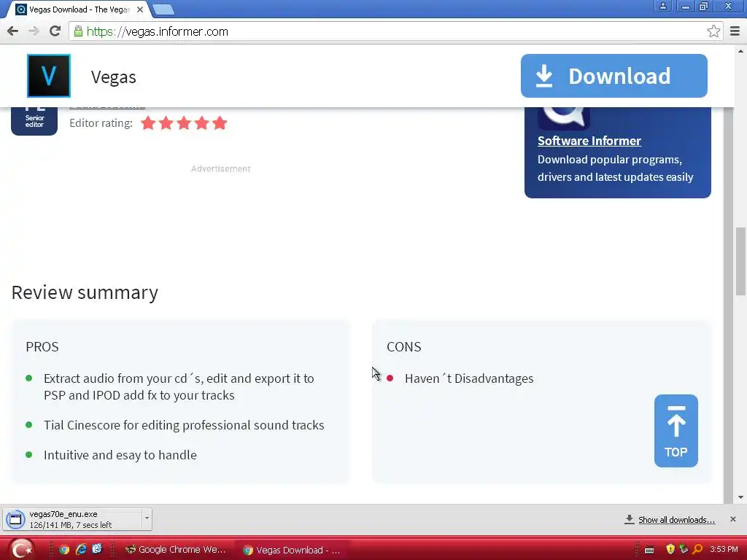
Task: Click 'Tial Cinescore for editing' pro item
Action: click(x=184, y=425)
